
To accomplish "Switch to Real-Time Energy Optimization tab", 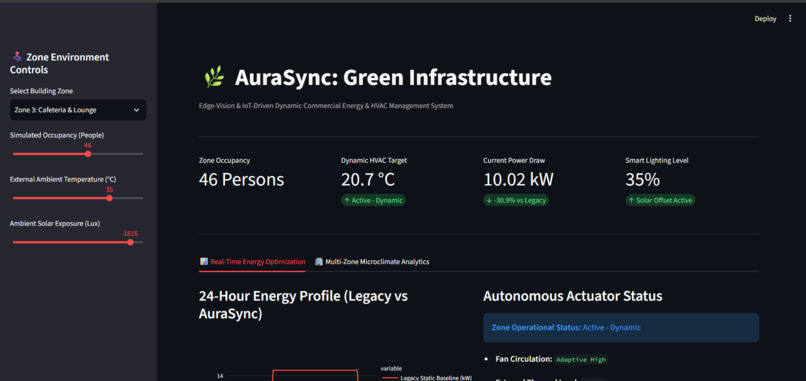I will click(x=252, y=262).
